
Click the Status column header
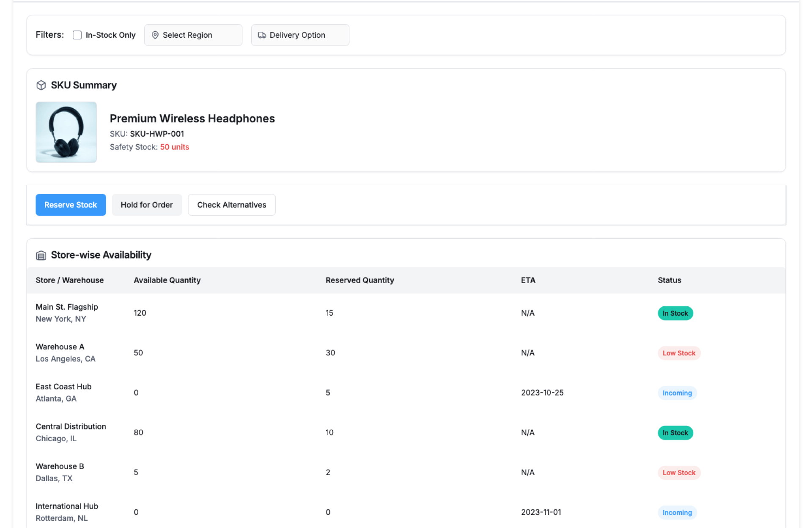click(669, 280)
